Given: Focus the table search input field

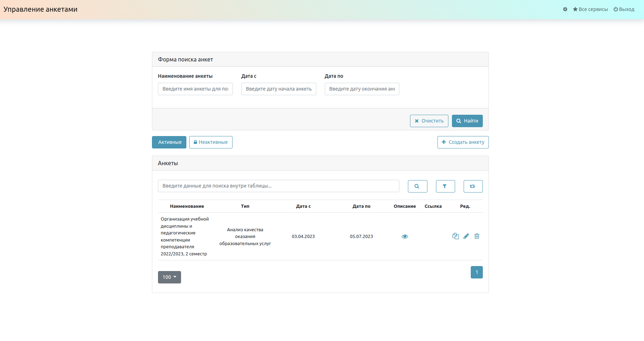Looking at the screenshot, I should pyautogui.click(x=279, y=186).
